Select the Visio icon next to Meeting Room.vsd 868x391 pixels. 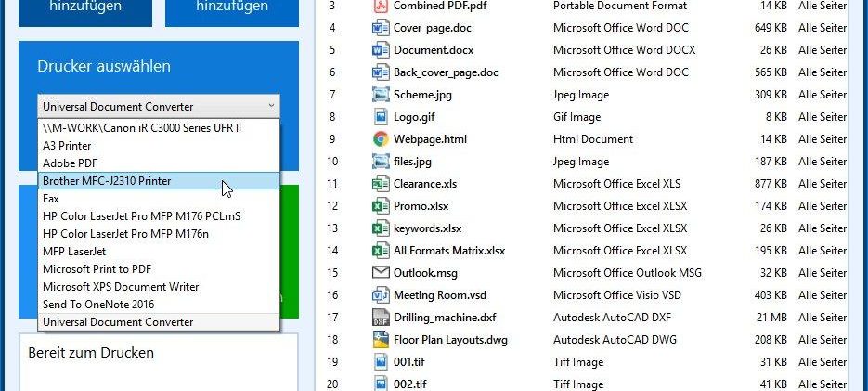[x=380, y=295]
